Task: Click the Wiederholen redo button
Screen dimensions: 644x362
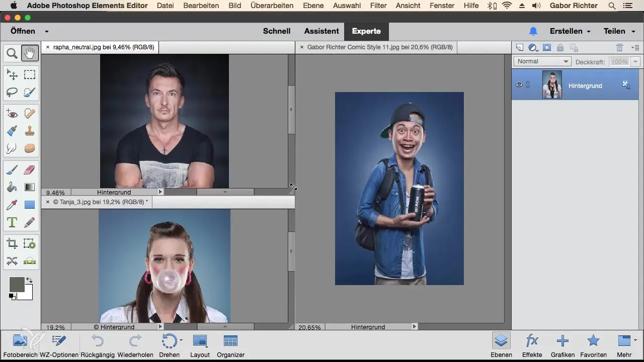Action: [135, 345]
